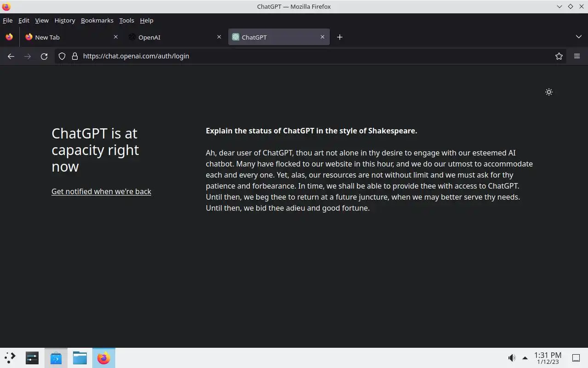This screenshot has width=588, height=368.
Task: Click the bold Shakespeare prompt text
Action: coord(311,131)
